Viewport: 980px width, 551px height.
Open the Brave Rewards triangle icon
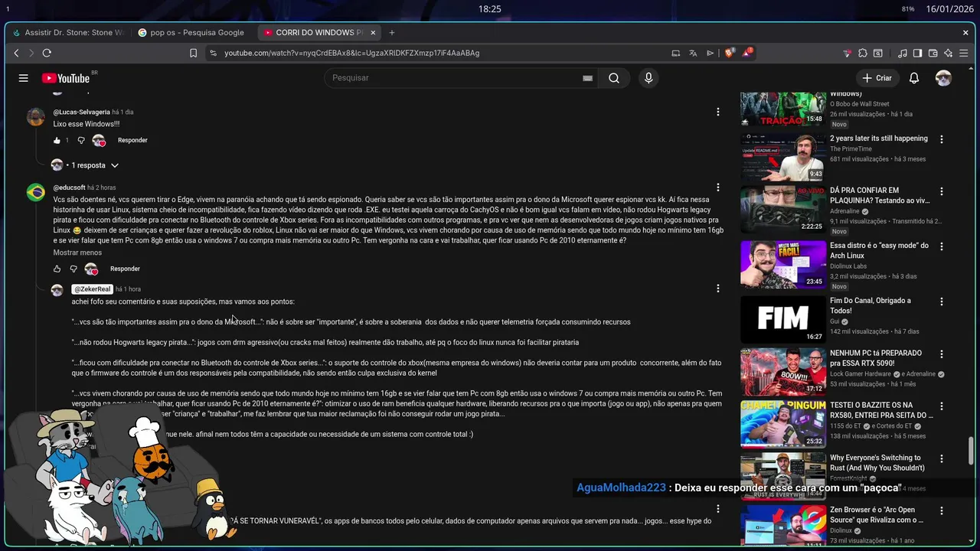pos(746,53)
